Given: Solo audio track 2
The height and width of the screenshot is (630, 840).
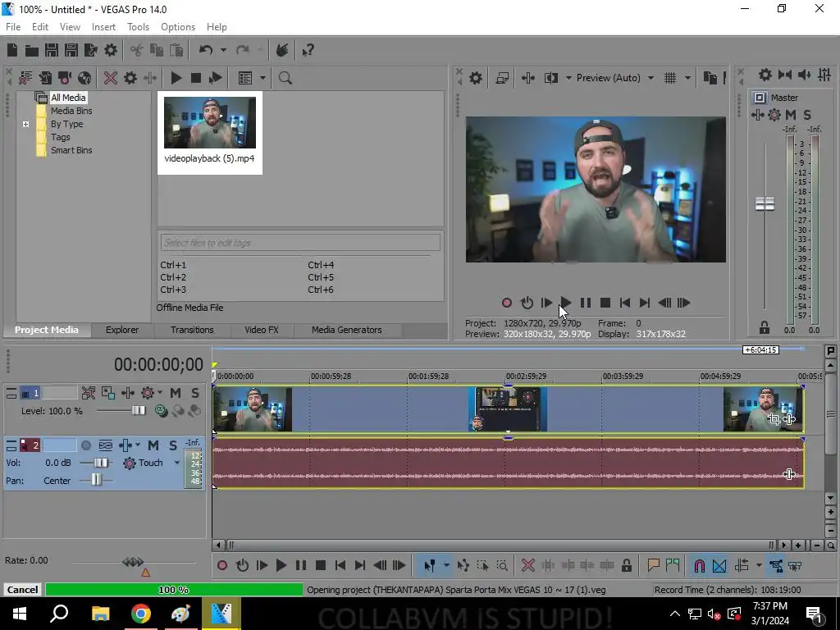Looking at the screenshot, I should (x=172, y=445).
